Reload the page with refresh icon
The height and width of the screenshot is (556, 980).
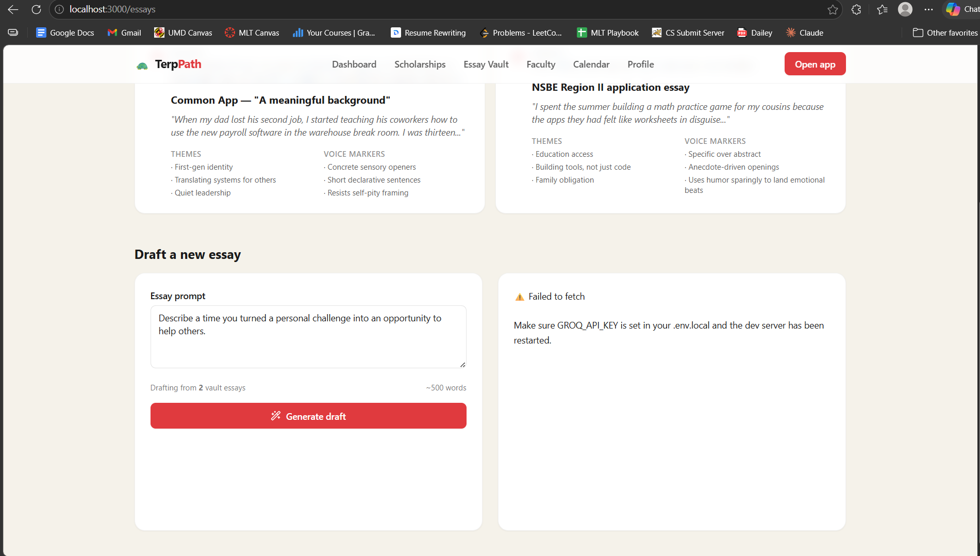coord(36,9)
